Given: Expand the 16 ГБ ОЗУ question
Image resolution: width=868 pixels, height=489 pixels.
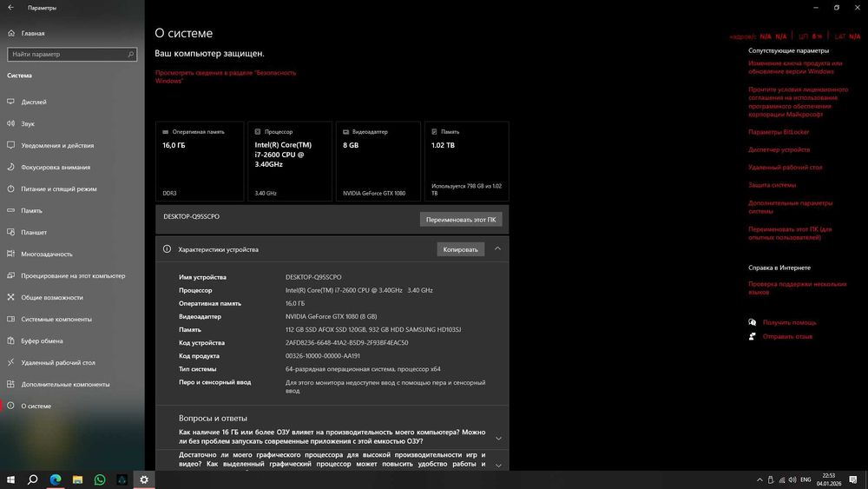Looking at the screenshot, I should pos(498,438).
